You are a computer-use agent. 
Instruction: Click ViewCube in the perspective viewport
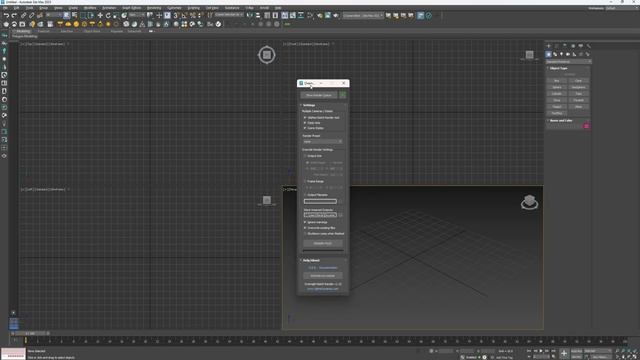529,202
